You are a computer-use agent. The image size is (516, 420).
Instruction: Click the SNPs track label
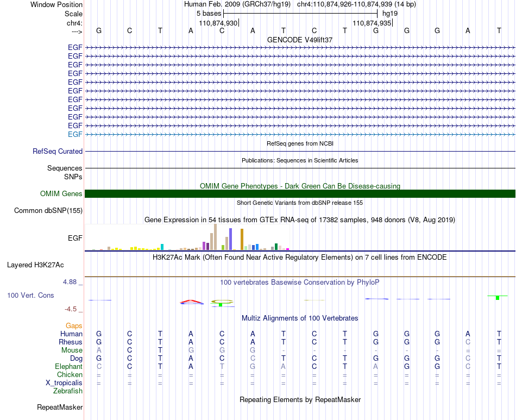[x=73, y=177]
